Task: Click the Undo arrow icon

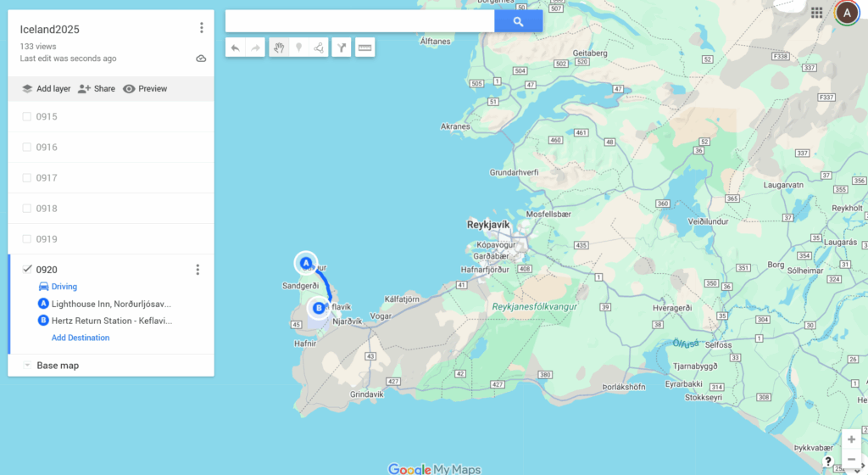Action: [236, 48]
